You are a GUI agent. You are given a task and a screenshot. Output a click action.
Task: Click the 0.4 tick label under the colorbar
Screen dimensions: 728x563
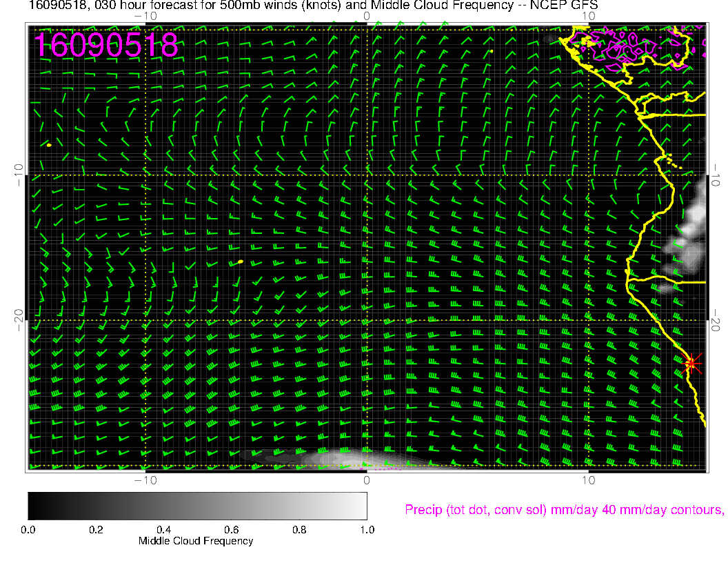163,529
